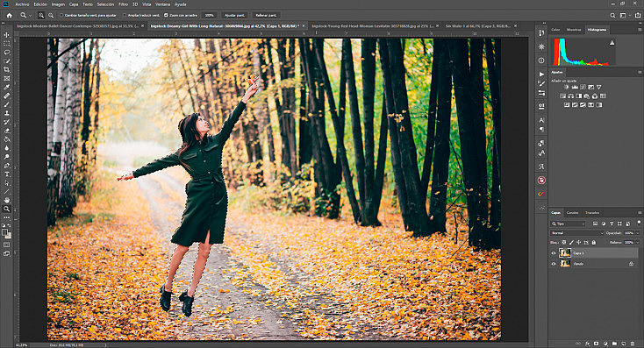Image resolution: width=644 pixels, height=348 pixels.
Task: Open the Archivo menu
Action: click(22, 4)
